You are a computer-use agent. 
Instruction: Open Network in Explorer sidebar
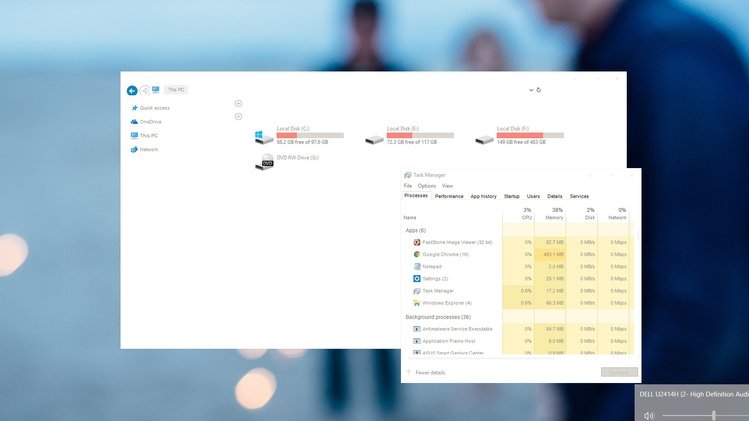point(149,150)
